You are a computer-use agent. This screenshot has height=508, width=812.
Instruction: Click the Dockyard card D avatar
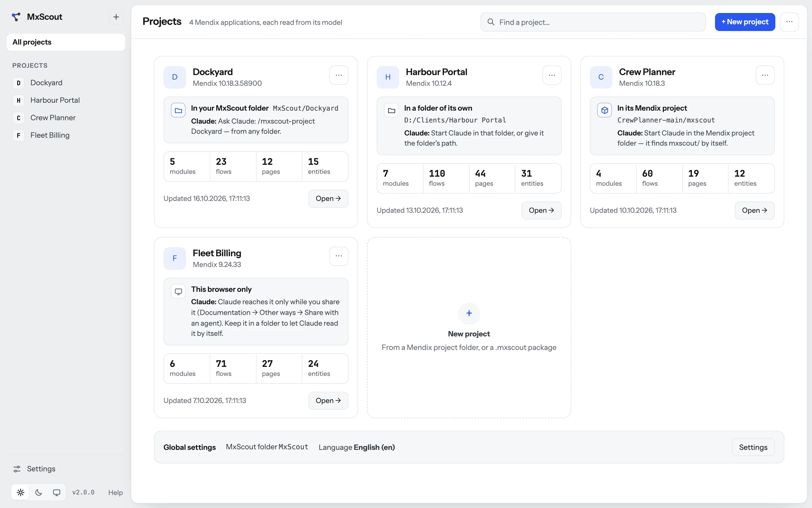tap(175, 77)
